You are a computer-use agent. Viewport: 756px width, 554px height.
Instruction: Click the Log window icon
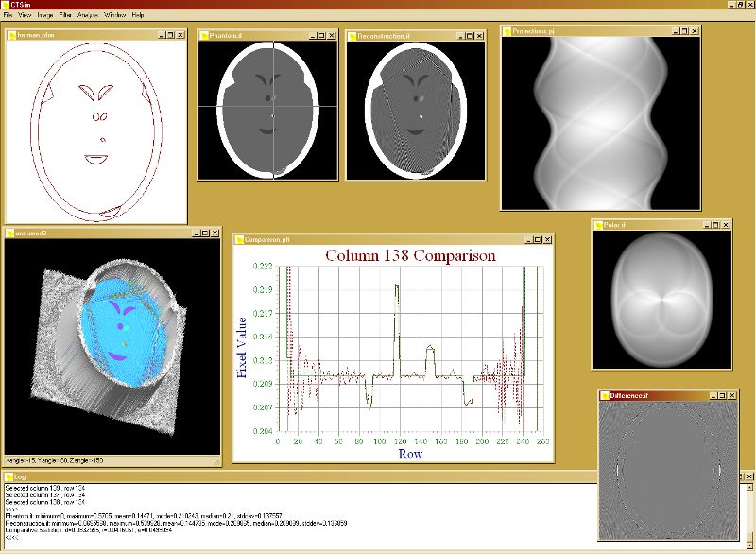tap(9, 476)
